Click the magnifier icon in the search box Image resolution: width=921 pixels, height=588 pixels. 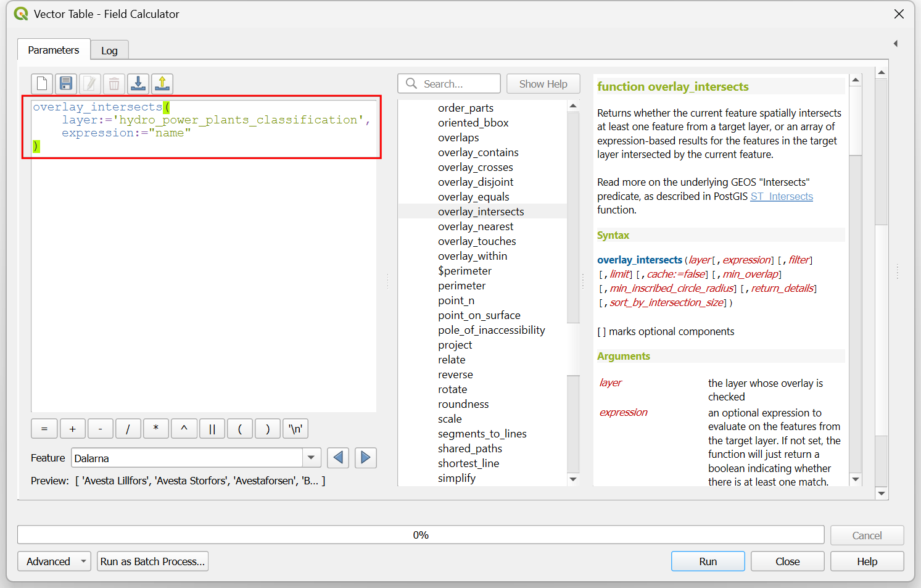click(x=411, y=83)
